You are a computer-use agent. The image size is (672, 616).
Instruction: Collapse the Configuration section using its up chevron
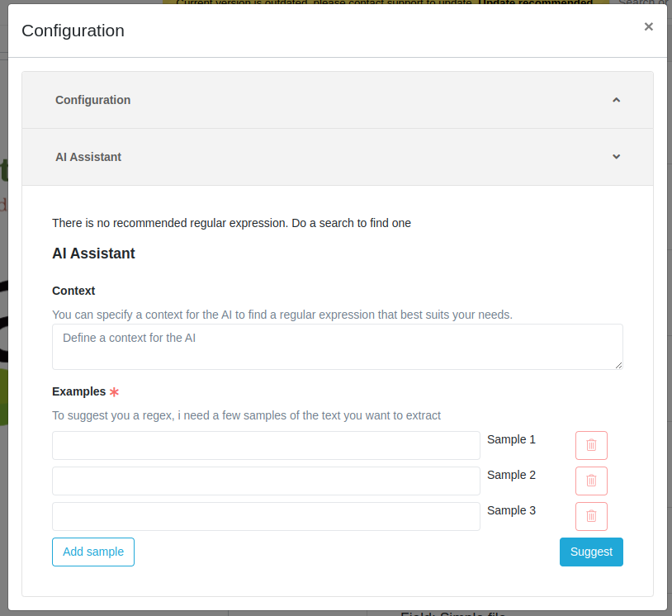[x=616, y=100]
